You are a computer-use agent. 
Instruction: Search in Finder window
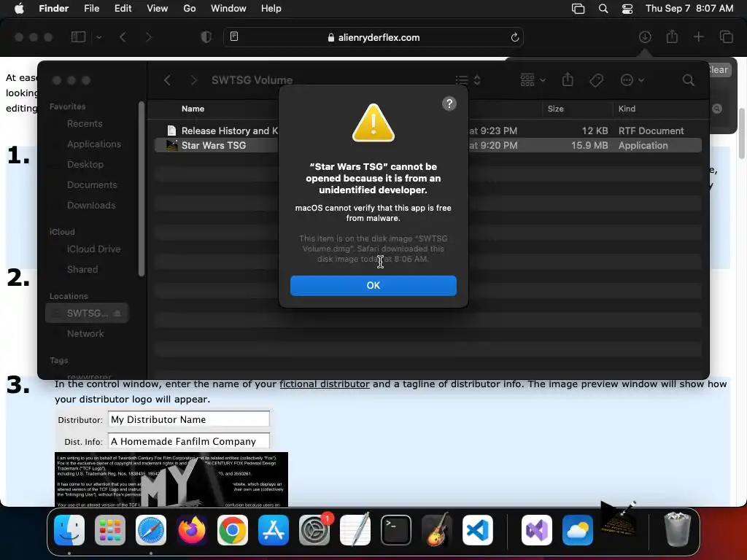point(688,80)
